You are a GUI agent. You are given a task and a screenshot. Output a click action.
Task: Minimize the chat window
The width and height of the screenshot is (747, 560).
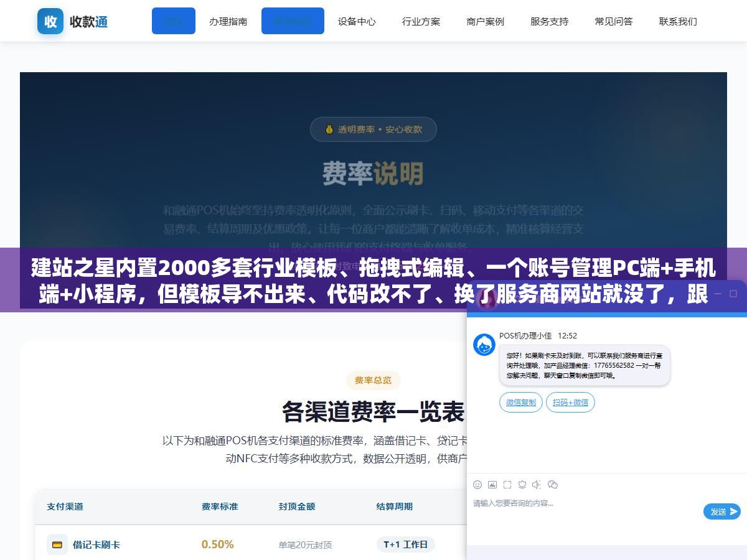click(x=717, y=293)
